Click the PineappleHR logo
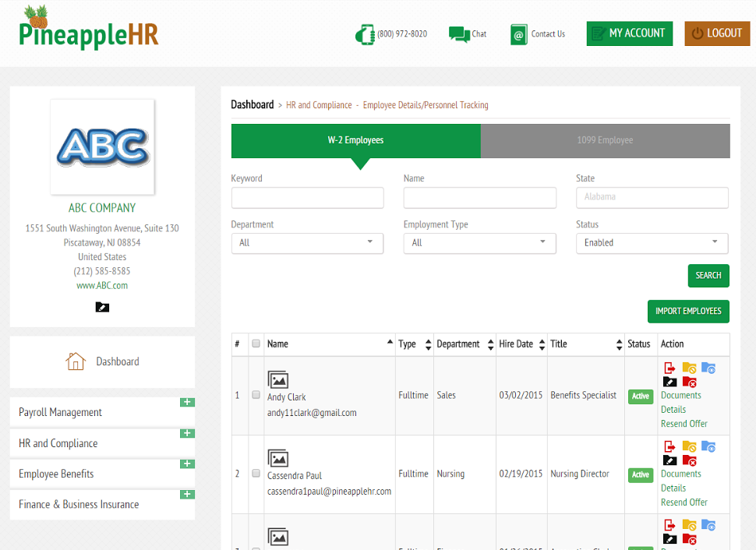The height and width of the screenshot is (550, 756). point(89,27)
